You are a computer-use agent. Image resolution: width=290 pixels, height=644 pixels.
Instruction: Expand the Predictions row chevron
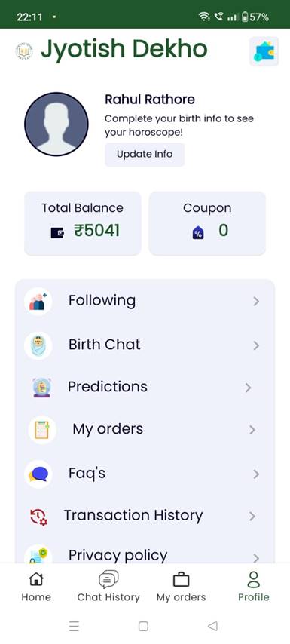point(248,388)
